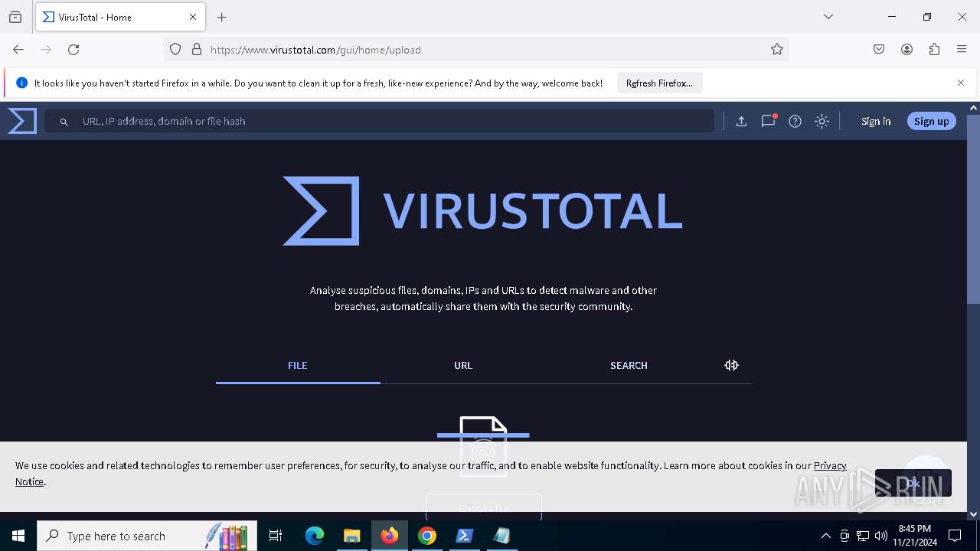
Task: Open Firefox application menu
Action: (962, 50)
